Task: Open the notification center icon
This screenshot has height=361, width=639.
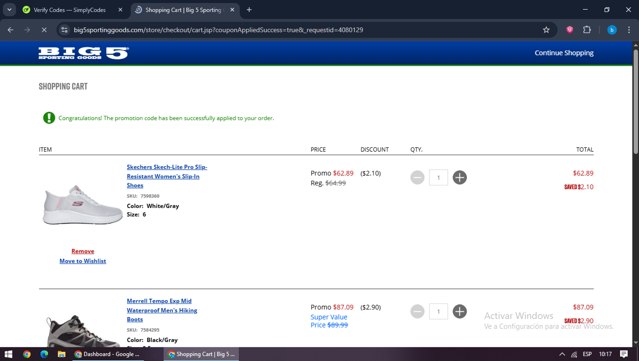Action: tap(624, 354)
